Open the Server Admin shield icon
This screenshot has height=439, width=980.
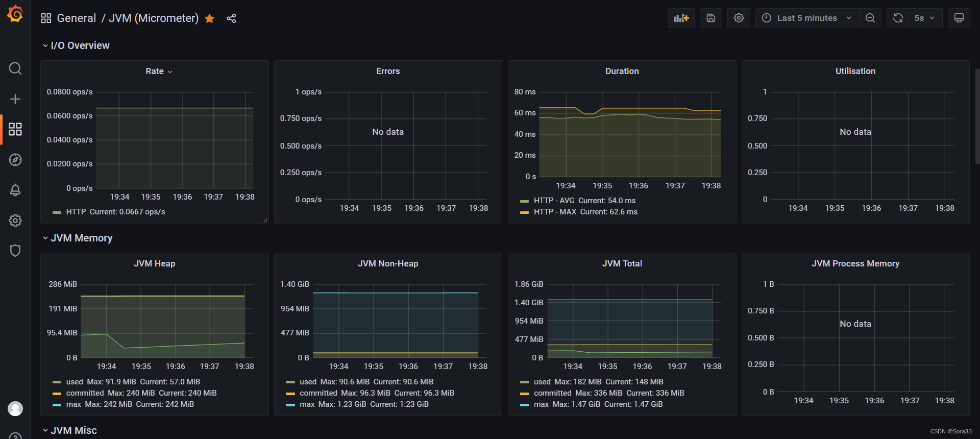(x=15, y=251)
